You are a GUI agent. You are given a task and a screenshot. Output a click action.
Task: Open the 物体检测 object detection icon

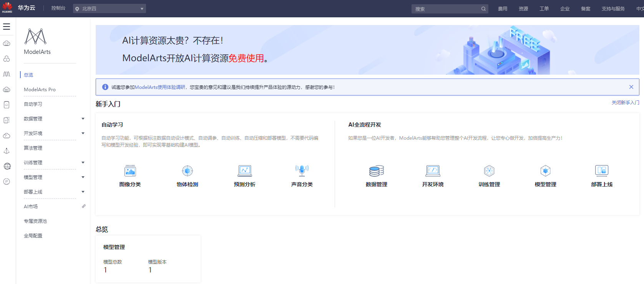(188, 170)
